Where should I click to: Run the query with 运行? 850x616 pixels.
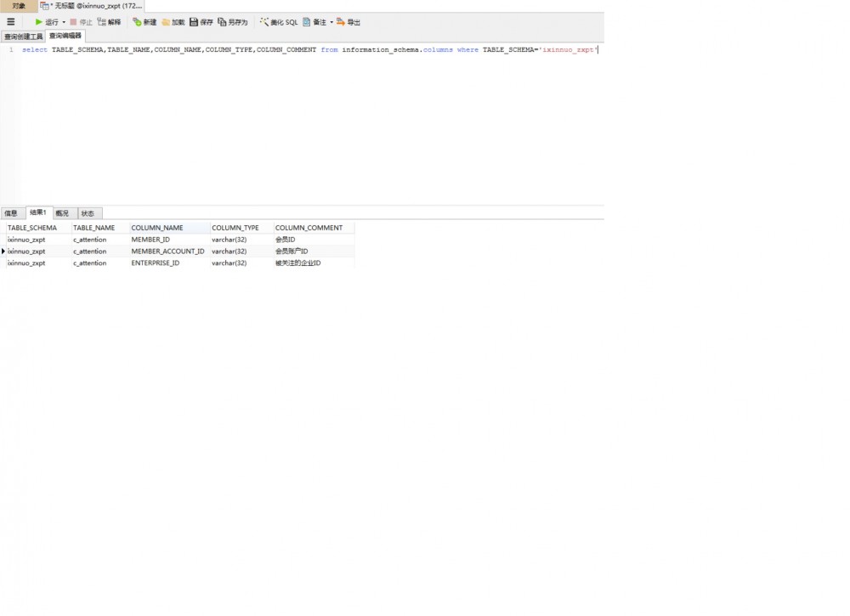[x=47, y=22]
